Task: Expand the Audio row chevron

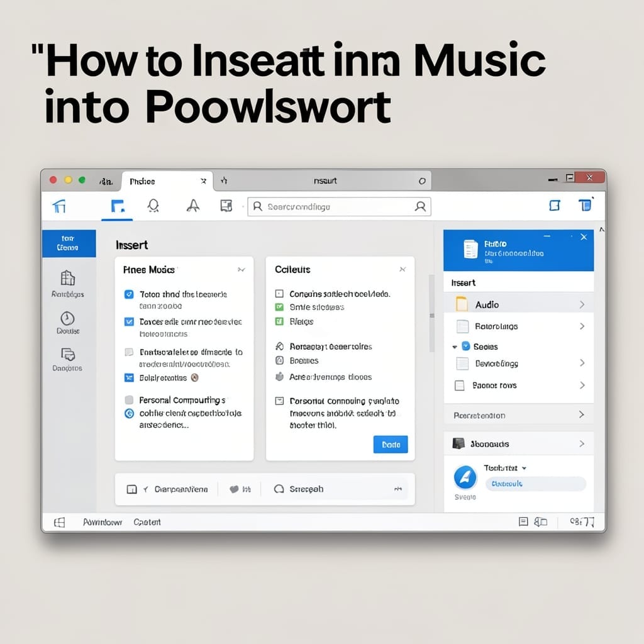Action: (x=582, y=304)
